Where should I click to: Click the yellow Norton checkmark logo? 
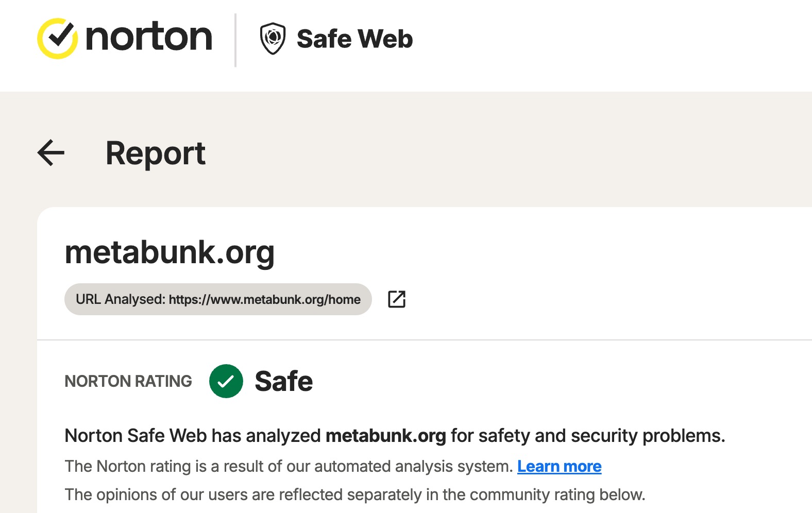click(x=57, y=39)
